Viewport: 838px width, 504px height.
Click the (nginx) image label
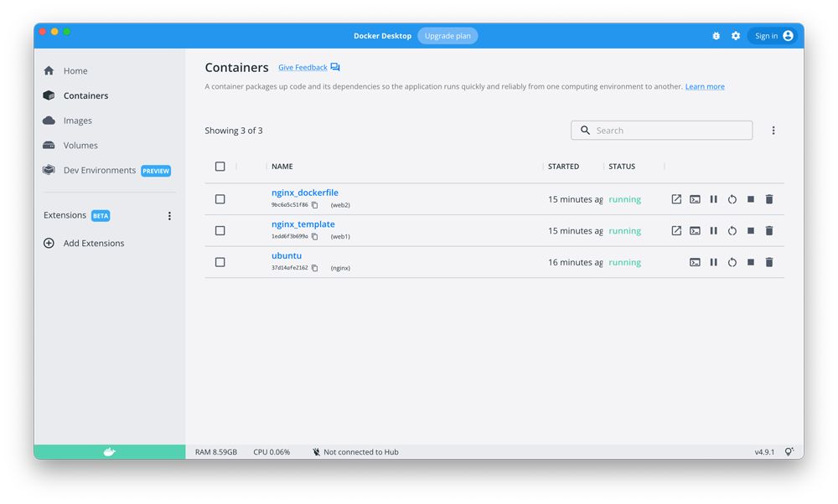click(x=340, y=268)
